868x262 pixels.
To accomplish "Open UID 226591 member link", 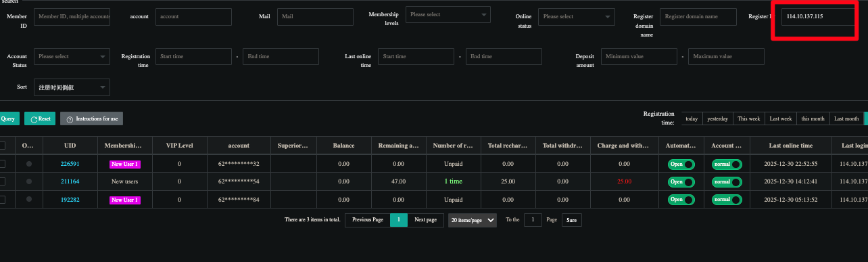I will pos(70,164).
